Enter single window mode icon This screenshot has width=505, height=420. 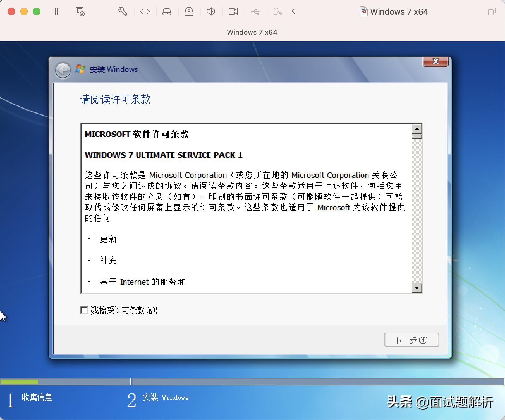pyautogui.click(x=491, y=12)
